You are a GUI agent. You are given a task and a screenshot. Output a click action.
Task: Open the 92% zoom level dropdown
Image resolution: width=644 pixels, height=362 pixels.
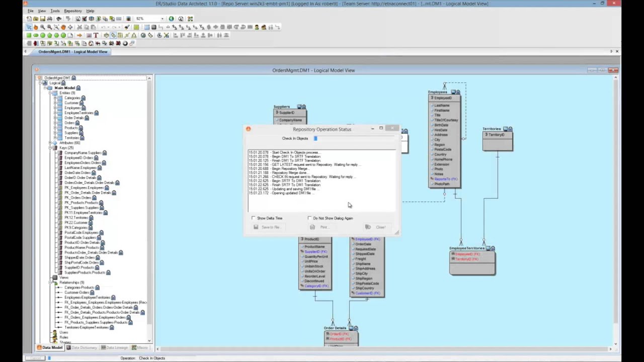[x=163, y=19]
